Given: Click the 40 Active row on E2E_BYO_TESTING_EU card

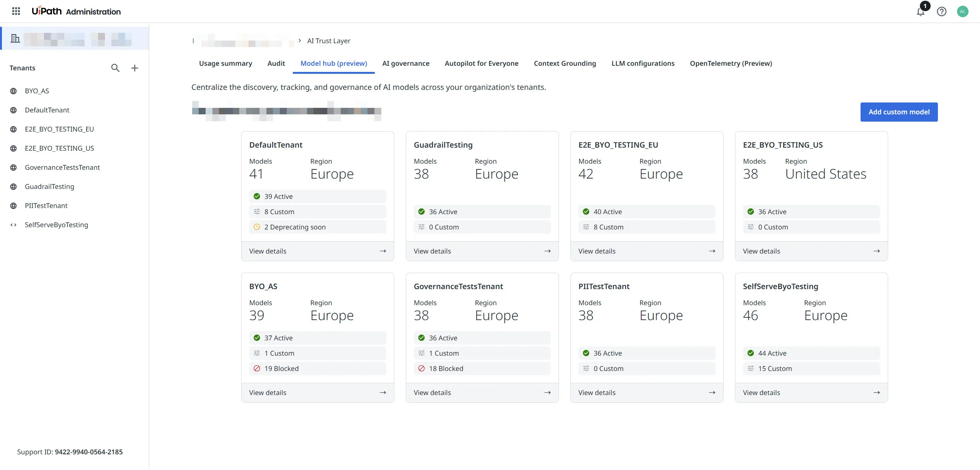Looking at the screenshot, I should [x=647, y=211].
